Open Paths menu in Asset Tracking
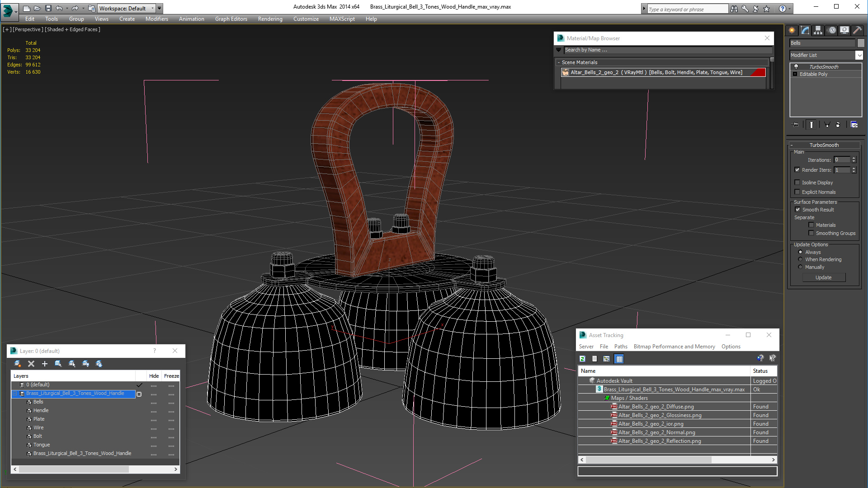Screen dimensions: 868x488 click(x=621, y=347)
